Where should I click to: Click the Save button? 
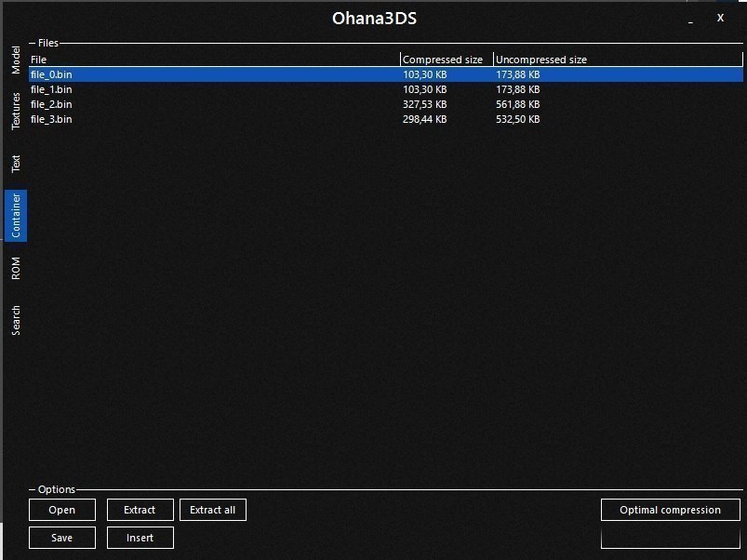(62, 538)
